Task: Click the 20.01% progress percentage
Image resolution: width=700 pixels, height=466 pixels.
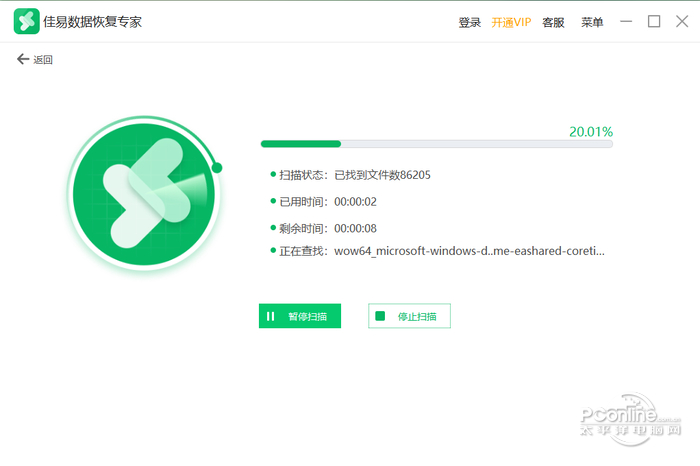Action: [x=591, y=132]
